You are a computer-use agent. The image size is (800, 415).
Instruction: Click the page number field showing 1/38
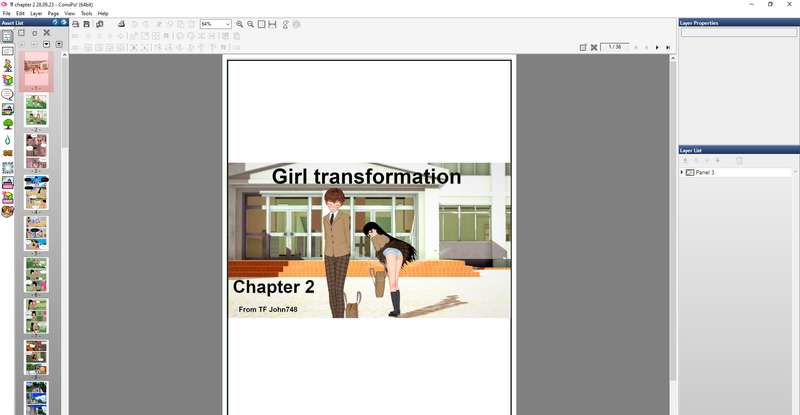(615, 47)
